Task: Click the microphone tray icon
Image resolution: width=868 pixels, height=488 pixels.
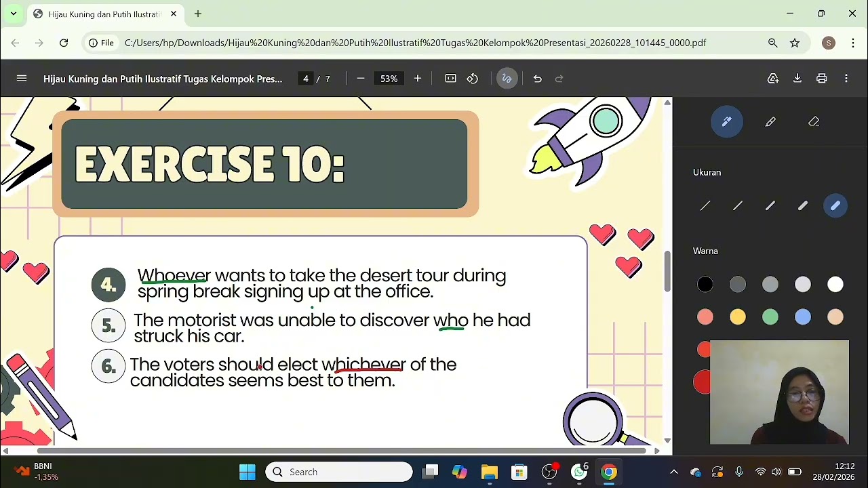Action: click(739, 472)
